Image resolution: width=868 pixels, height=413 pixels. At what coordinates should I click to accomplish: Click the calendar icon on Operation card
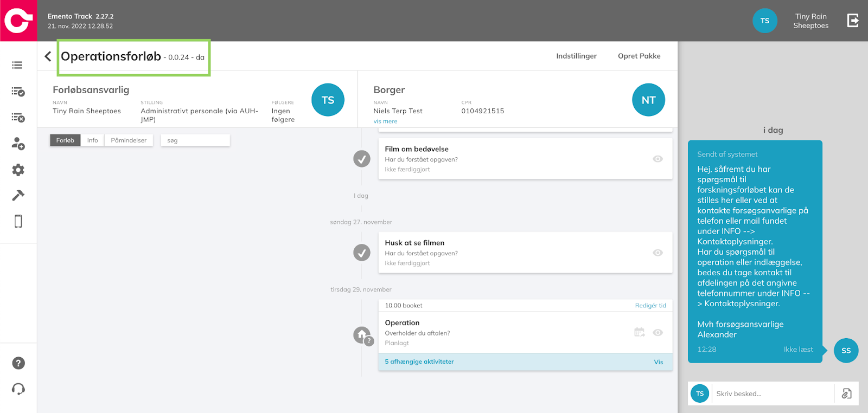tap(640, 332)
